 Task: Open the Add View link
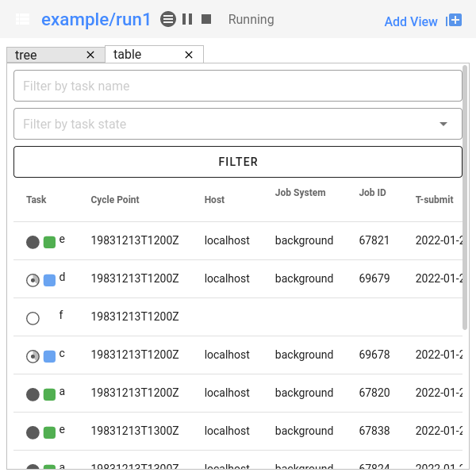pyautogui.click(x=410, y=21)
